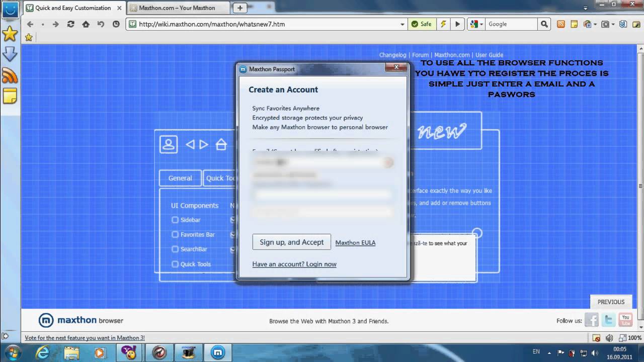Click the address bar URL field

tap(267, 24)
